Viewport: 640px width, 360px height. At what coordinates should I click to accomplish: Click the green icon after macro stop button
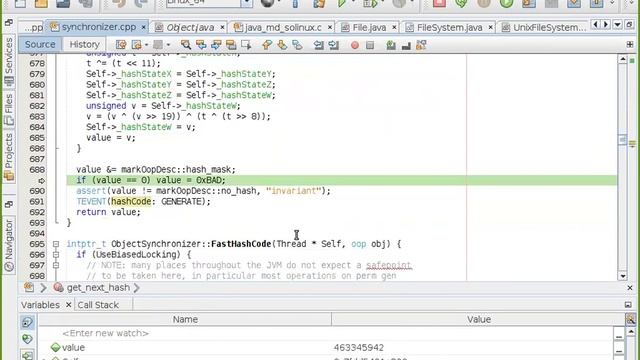coord(391,45)
